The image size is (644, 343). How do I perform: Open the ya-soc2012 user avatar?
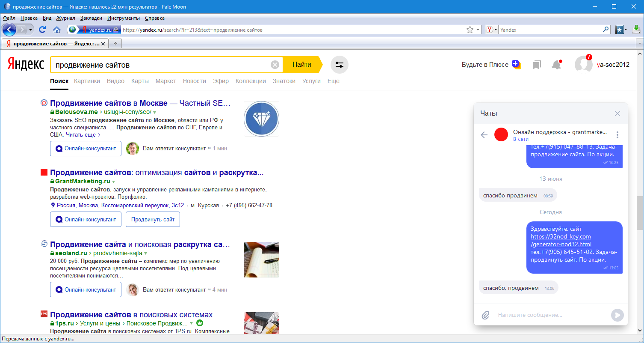[x=583, y=65]
